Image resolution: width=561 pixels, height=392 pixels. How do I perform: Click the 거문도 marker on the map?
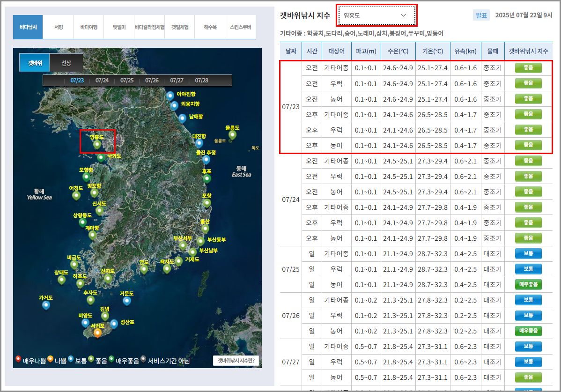click(x=127, y=302)
